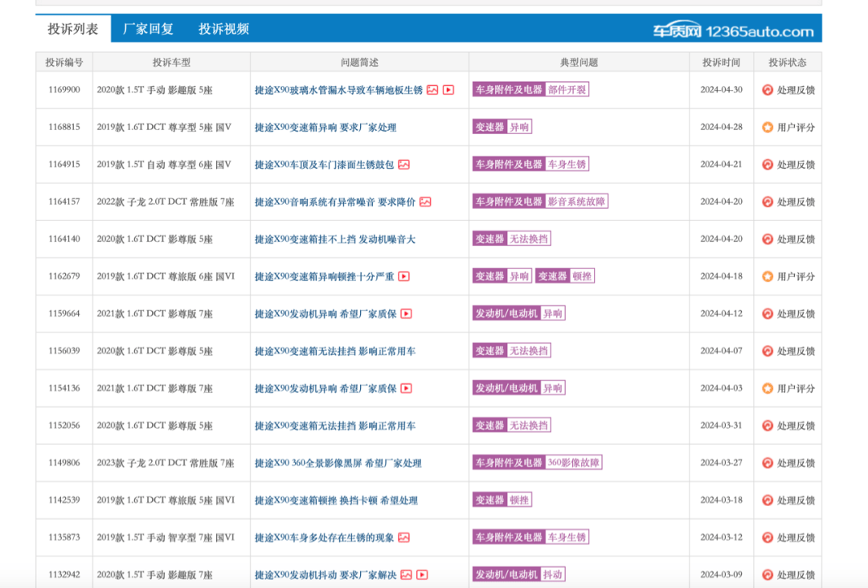868x588 pixels.
Task: Open complaint 捷途X90车身多处存在生锈的现象
Action: pyautogui.click(x=325, y=537)
